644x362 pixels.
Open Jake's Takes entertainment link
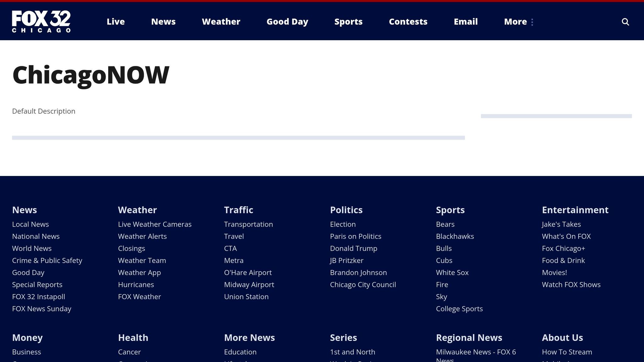[x=561, y=224]
